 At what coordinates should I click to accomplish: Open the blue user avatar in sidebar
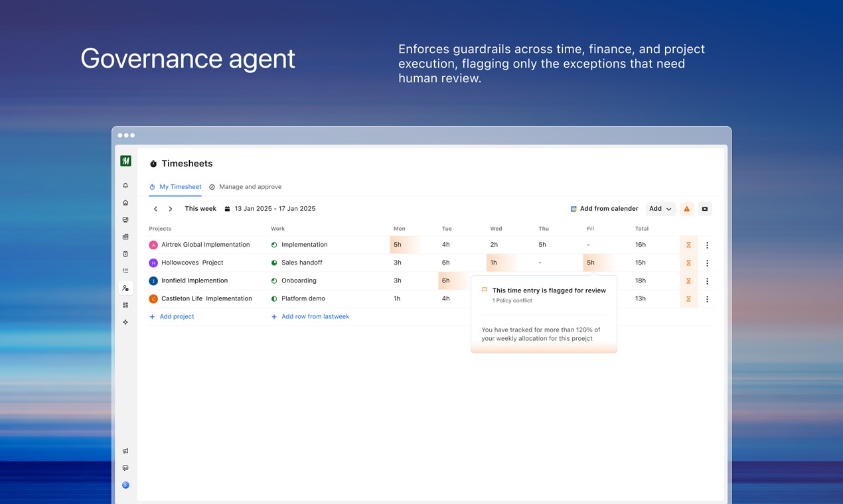125,485
